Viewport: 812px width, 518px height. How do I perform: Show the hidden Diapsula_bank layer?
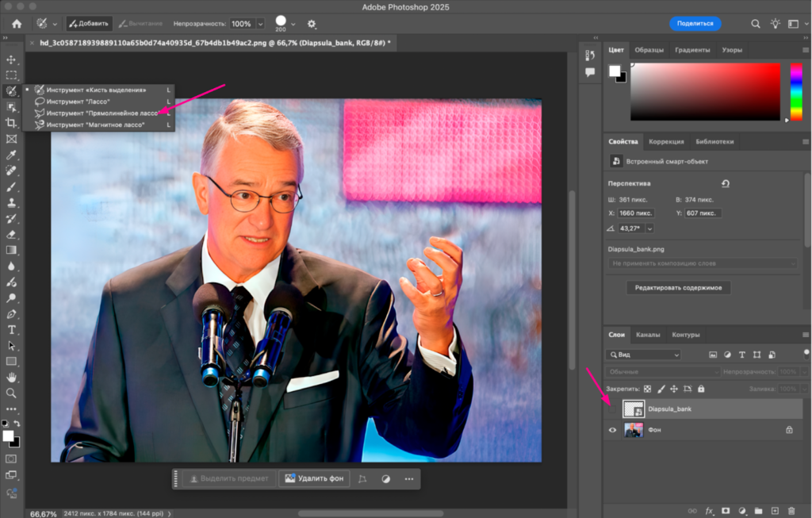612,409
